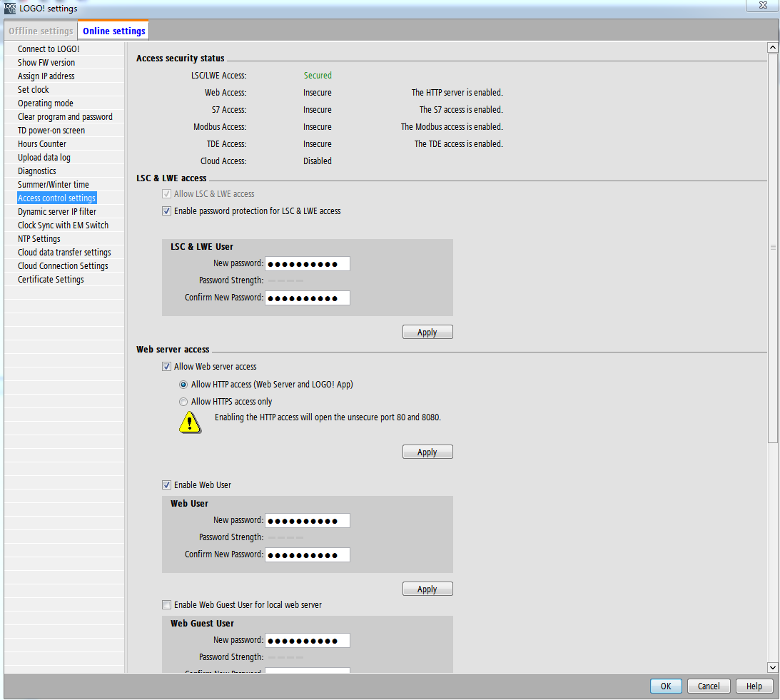Uncheck Allow Web server access
Viewport: 780px width, 700px height.
click(x=167, y=367)
